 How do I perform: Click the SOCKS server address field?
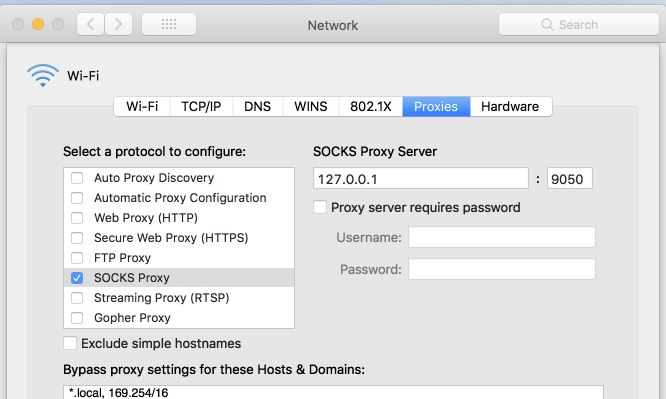point(420,178)
